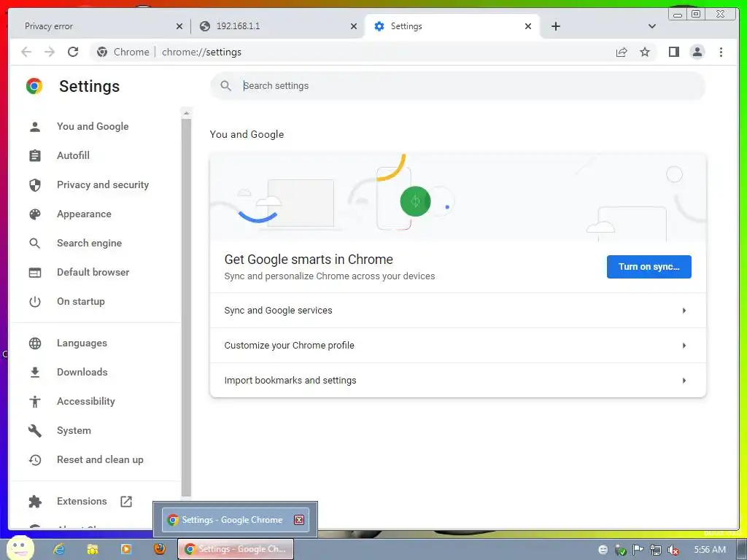
Task: Close the Settings tab
Action: click(528, 26)
